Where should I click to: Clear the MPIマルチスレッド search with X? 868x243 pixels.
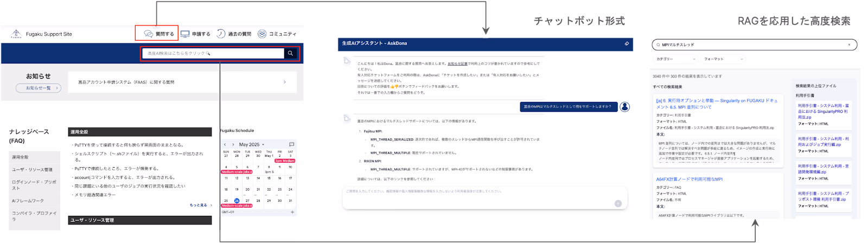tap(849, 44)
